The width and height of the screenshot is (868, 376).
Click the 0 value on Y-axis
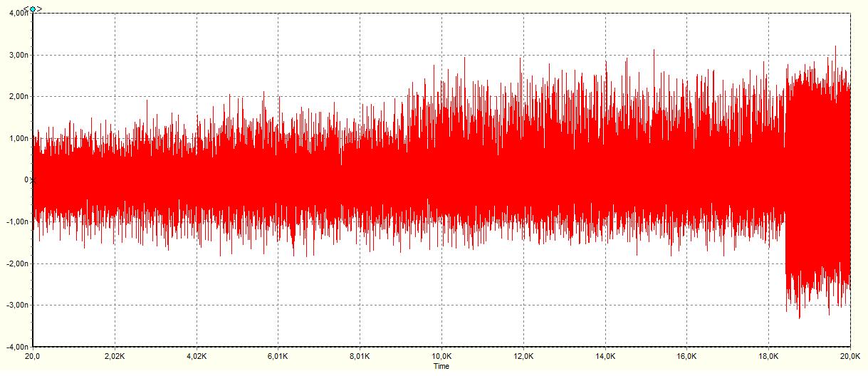point(26,180)
